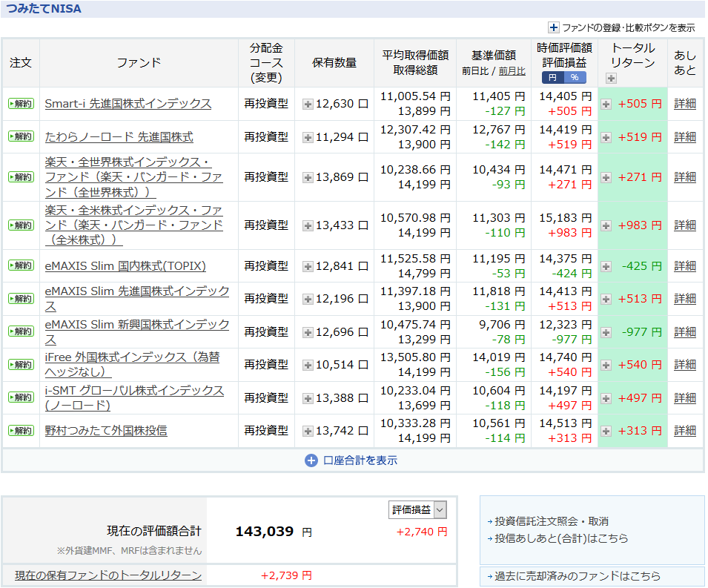Image resolution: width=708 pixels, height=588 pixels.
Task: Expand total return plus icon beside -977 円 in the Total Return column
Action: tap(606, 332)
